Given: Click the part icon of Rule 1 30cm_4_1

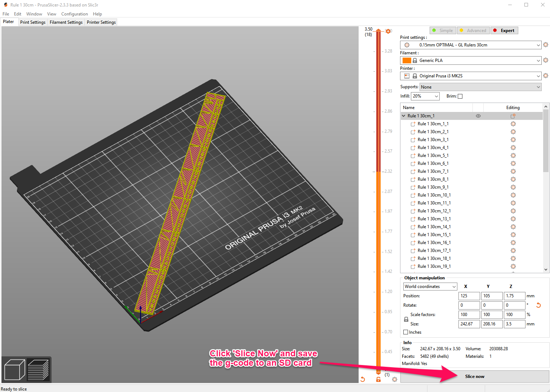Looking at the screenshot, I should point(413,148).
